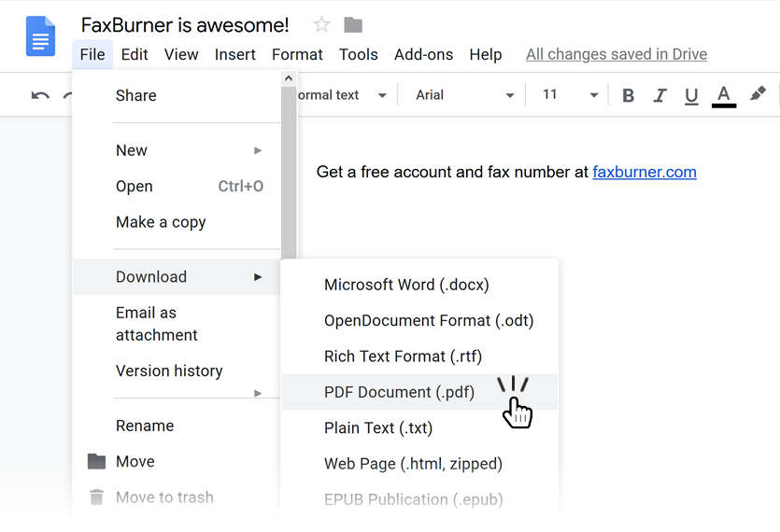Select Email as attachment
Screen dimensions: 780x532
[177, 324]
